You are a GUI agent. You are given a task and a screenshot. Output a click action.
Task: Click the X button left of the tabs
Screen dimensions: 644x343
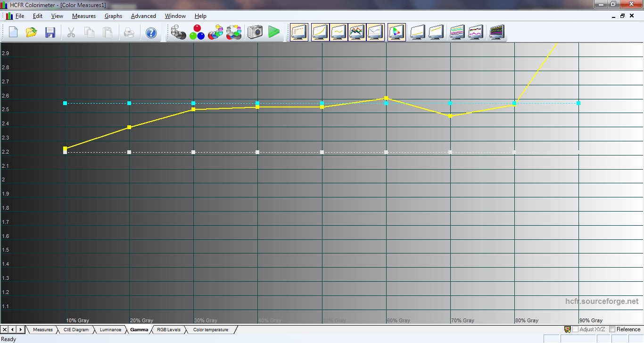pyautogui.click(x=5, y=329)
